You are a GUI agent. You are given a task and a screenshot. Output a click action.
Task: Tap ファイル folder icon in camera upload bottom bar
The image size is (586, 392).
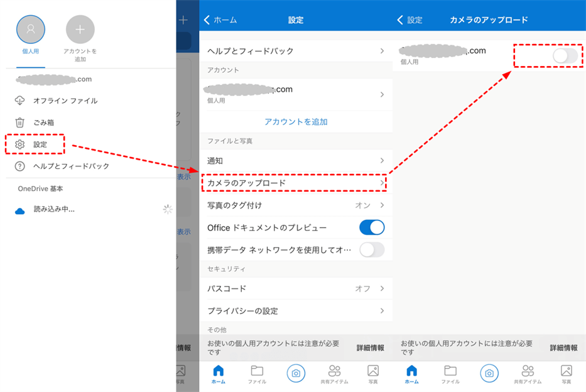pyautogui.click(x=450, y=371)
